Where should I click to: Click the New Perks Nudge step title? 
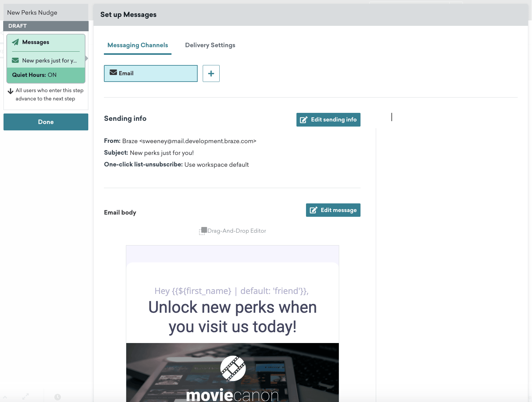[x=32, y=13]
